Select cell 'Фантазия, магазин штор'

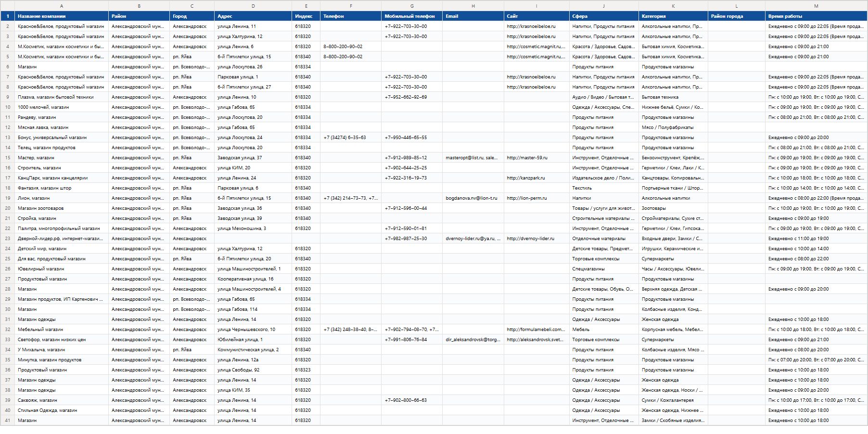[62, 188]
